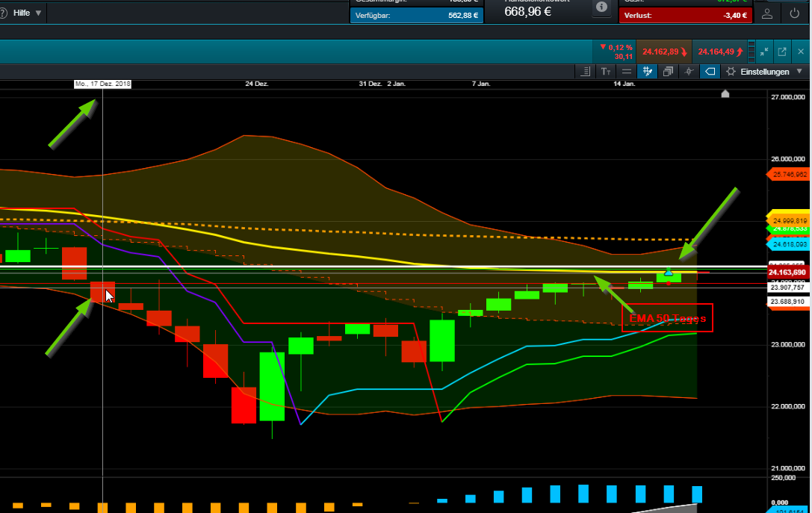Viewport: 812px width, 513px height.
Task: Close the chart panel
Action: (x=801, y=52)
